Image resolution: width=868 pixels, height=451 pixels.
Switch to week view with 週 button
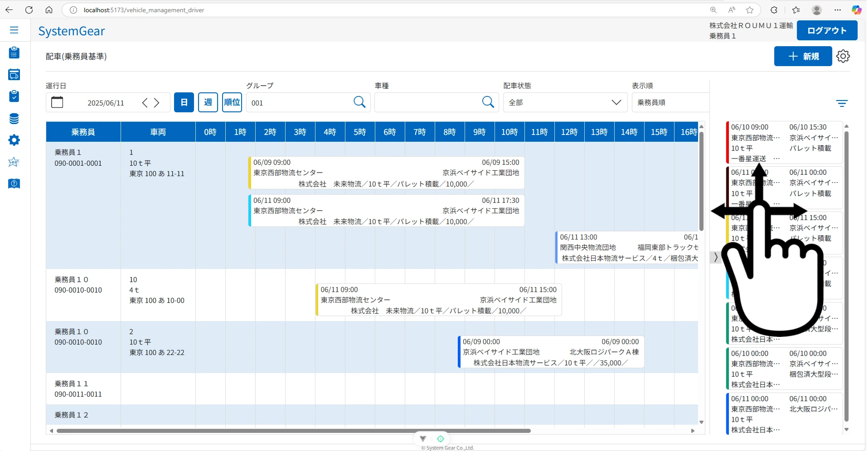[208, 102]
